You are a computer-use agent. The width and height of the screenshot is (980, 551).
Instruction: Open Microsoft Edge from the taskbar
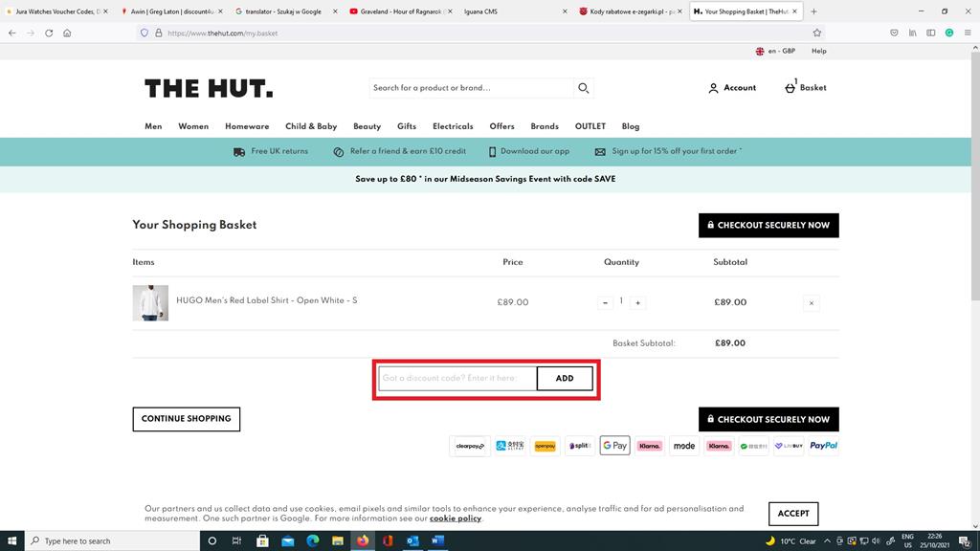pos(313,541)
